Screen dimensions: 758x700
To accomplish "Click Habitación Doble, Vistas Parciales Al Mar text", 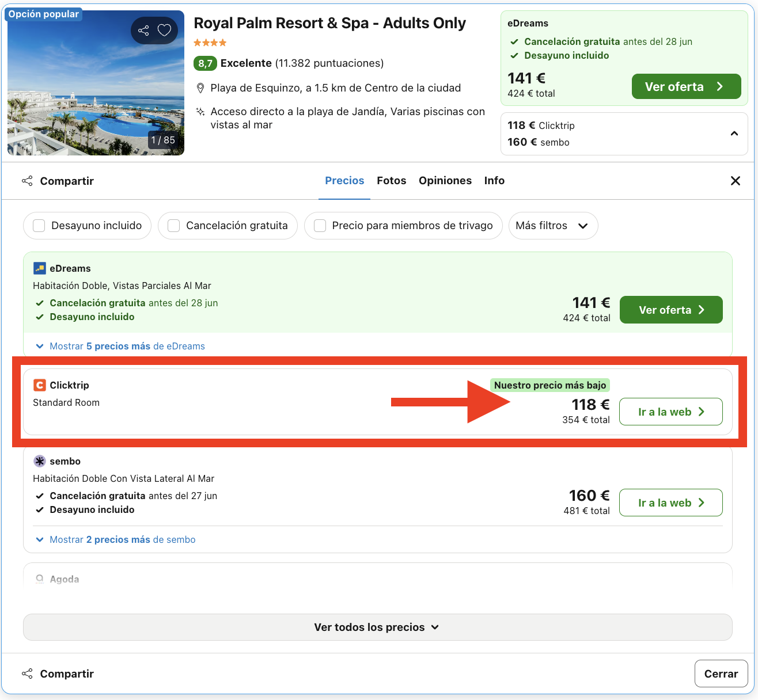I will point(122,286).
